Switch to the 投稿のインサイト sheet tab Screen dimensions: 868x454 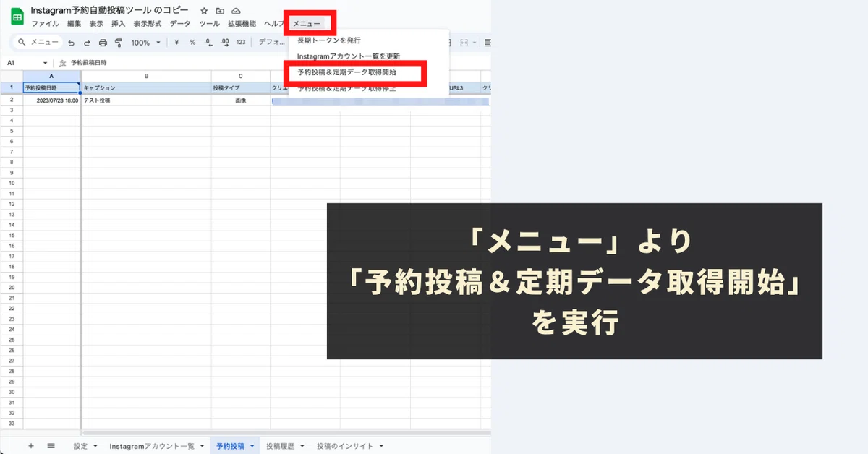(x=345, y=446)
